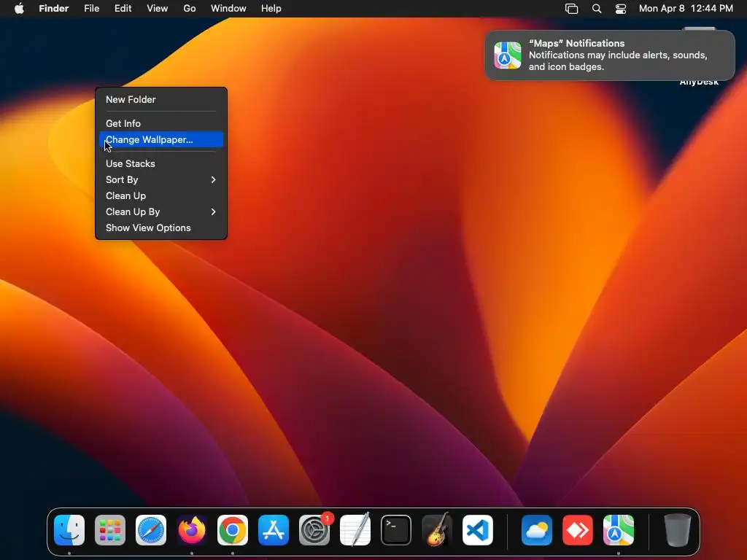Viewport: 747px width, 560px height.
Task: Open the App Store icon
Action: point(274,530)
